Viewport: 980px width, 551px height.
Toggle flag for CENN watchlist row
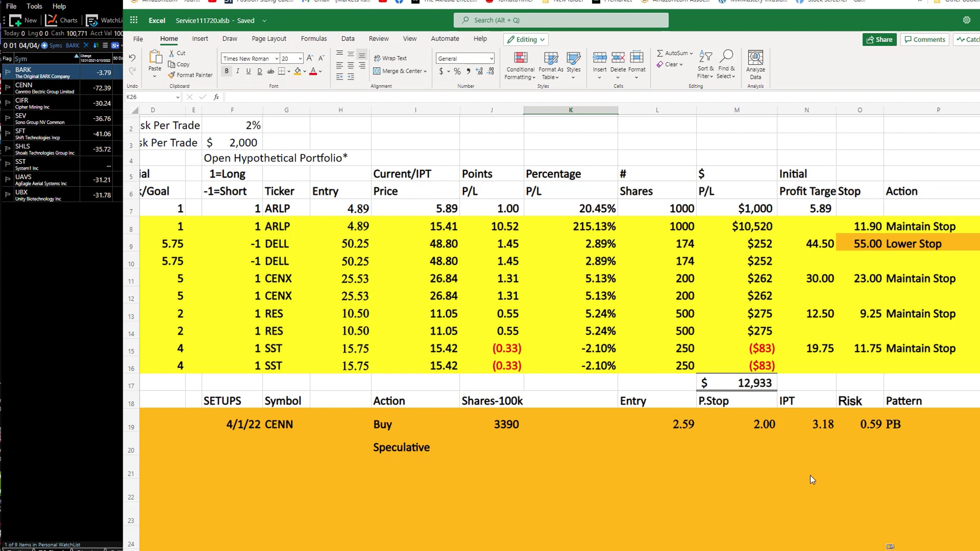(x=8, y=87)
